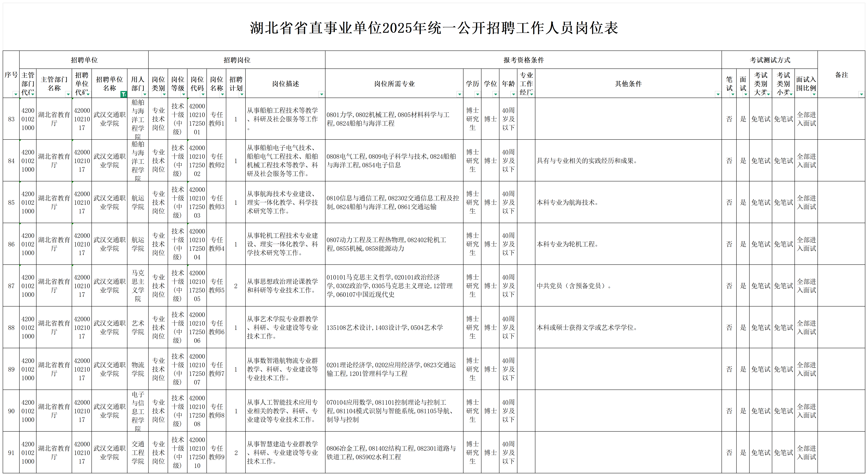Open the 学历 filter dropdown
The image size is (868, 476).
tap(477, 94)
